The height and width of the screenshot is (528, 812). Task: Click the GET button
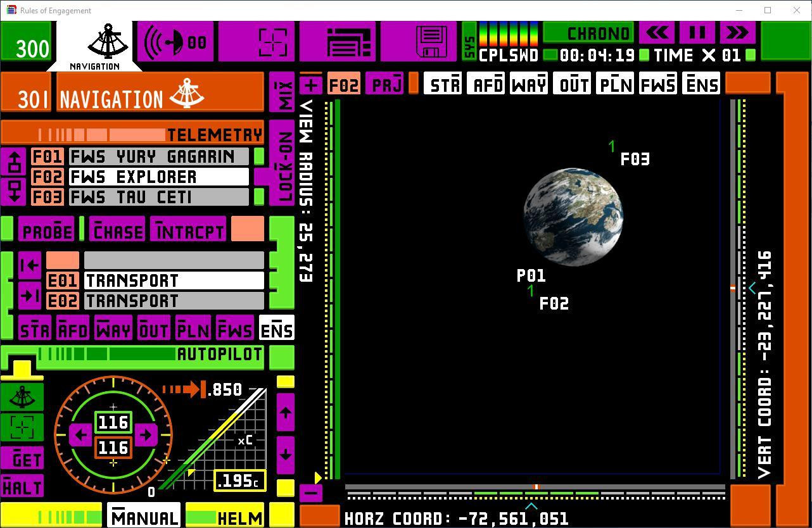23,458
